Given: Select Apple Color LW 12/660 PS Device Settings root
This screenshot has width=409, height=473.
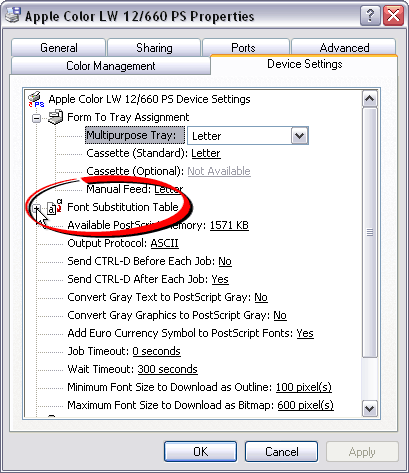Looking at the screenshot, I should (x=149, y=99).
